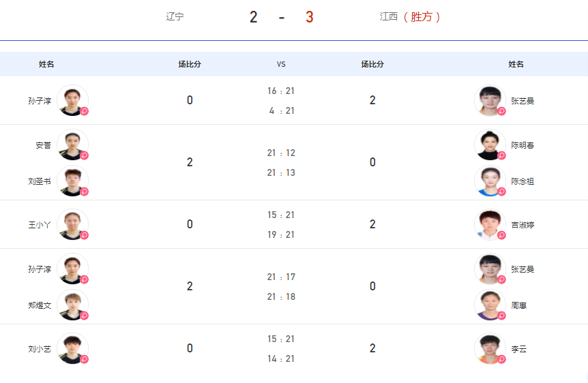The width and height of the screenshot is (588, 383).
Task: Open 陈念祖's player photo
Action: tap(490, 181)
